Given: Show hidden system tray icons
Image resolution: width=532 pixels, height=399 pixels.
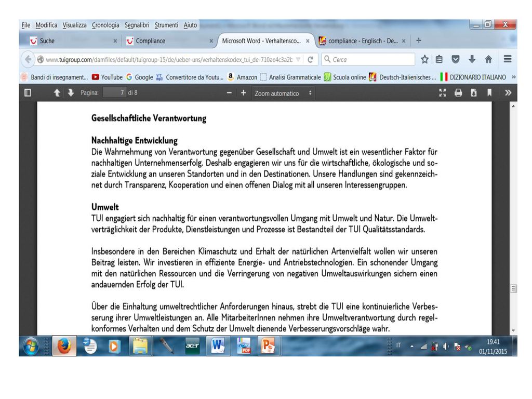Looking at the screenshot, I should [x=412, y=347].
